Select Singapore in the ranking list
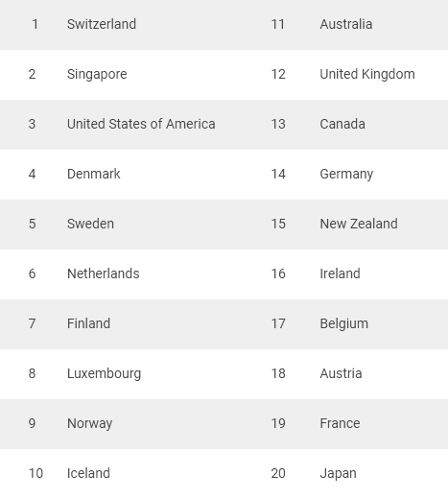448x499 pixels. [97, 75]
